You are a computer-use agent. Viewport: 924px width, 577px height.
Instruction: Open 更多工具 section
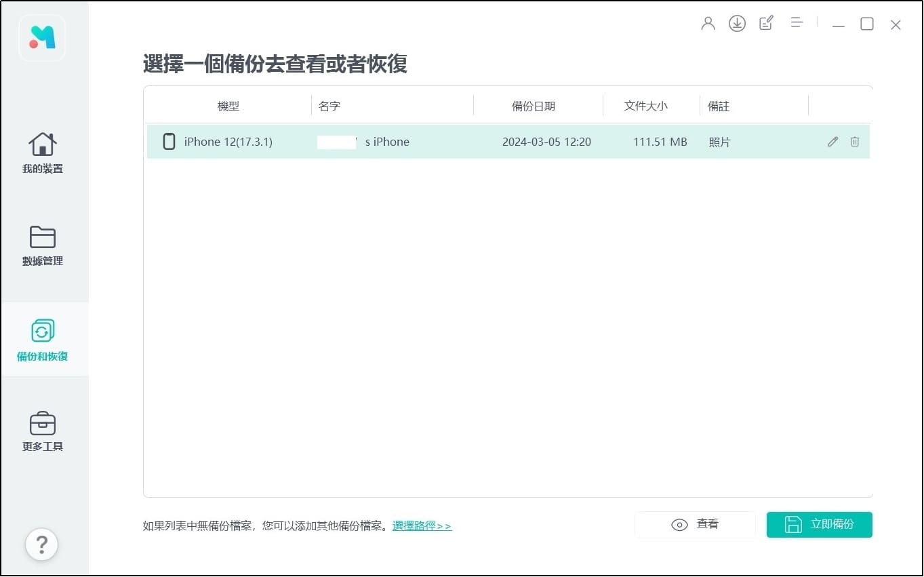tap(42, 431)
